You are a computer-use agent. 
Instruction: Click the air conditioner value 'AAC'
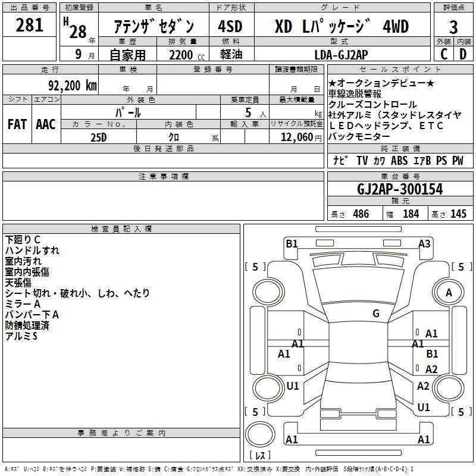pyautogui.click(x=46, y=124)
